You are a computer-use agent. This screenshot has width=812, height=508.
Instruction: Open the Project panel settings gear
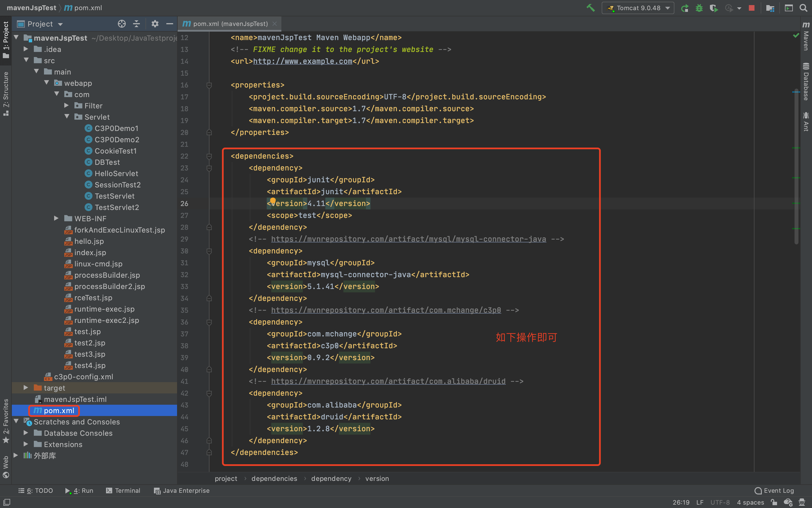(x=155, y=24)
